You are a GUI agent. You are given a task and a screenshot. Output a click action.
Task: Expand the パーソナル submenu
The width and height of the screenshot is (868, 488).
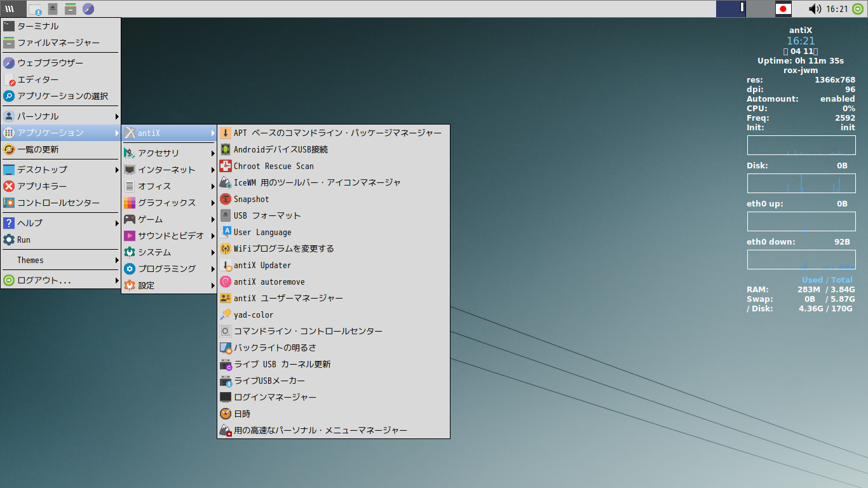point(61,116)
